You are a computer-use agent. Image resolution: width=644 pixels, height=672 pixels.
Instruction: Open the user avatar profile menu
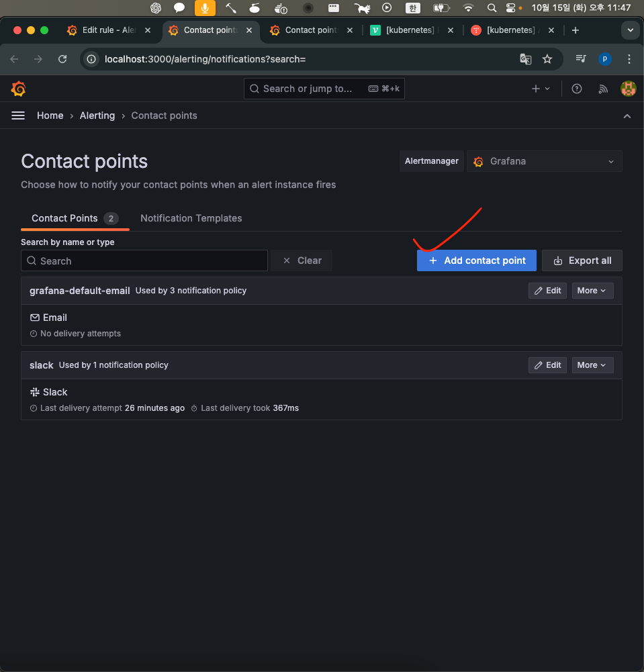[x=628, y=89]
